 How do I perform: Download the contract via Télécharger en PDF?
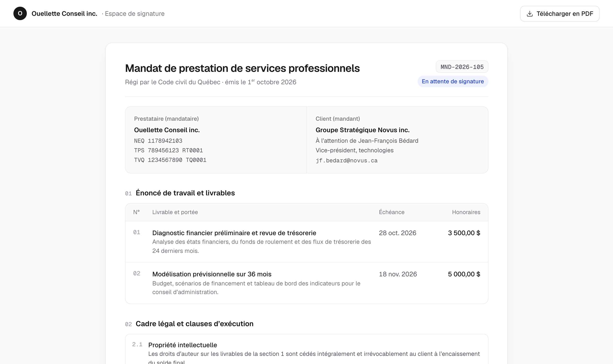pos(560,14)
